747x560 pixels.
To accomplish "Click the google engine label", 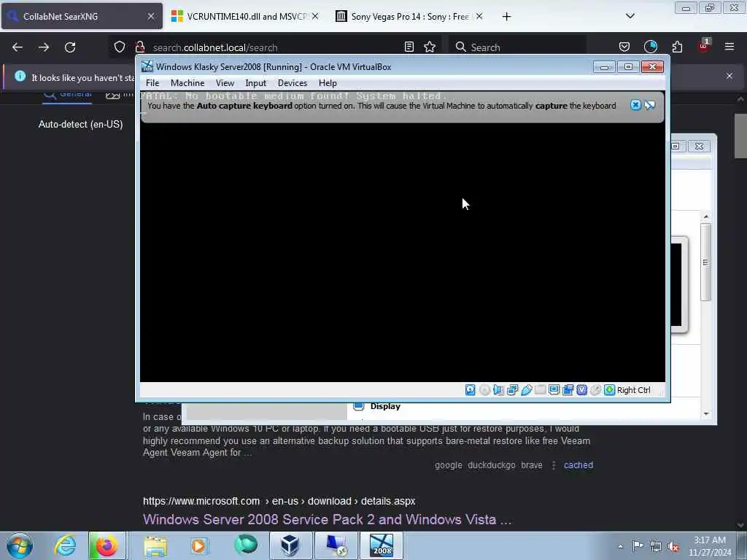I will point(449,465).
